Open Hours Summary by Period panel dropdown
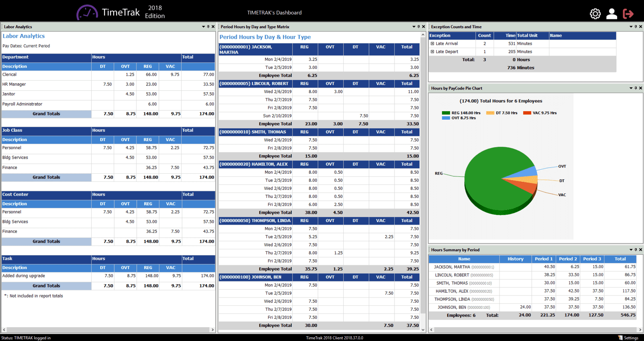 point(631,250)
